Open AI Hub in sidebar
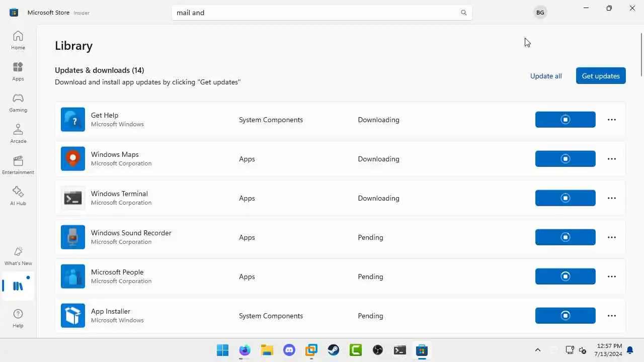This screenshot has height=362, width=644. [18, 196]
